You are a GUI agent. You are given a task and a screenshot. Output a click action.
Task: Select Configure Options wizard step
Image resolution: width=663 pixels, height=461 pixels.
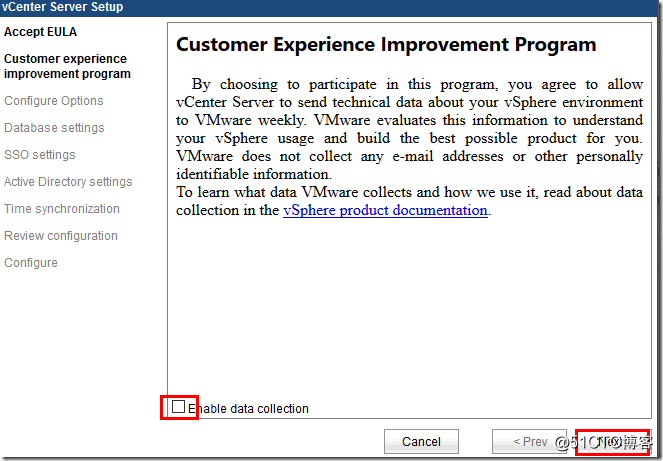(54, 101)
